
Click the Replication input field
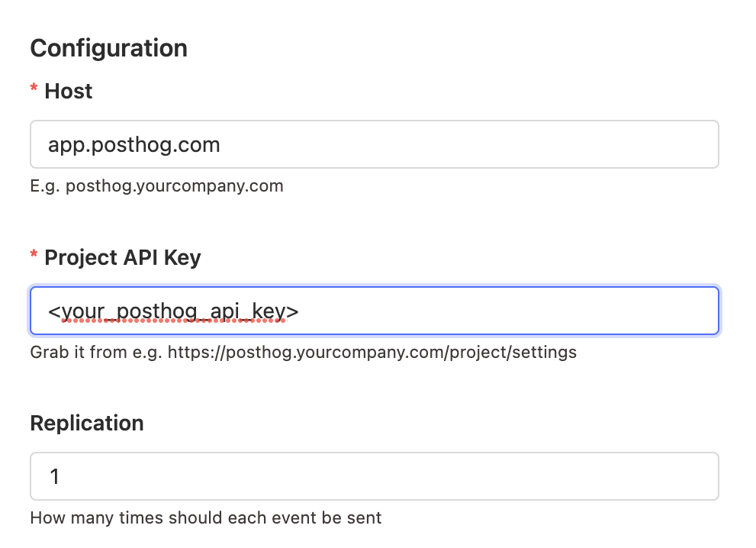point(374,475)
